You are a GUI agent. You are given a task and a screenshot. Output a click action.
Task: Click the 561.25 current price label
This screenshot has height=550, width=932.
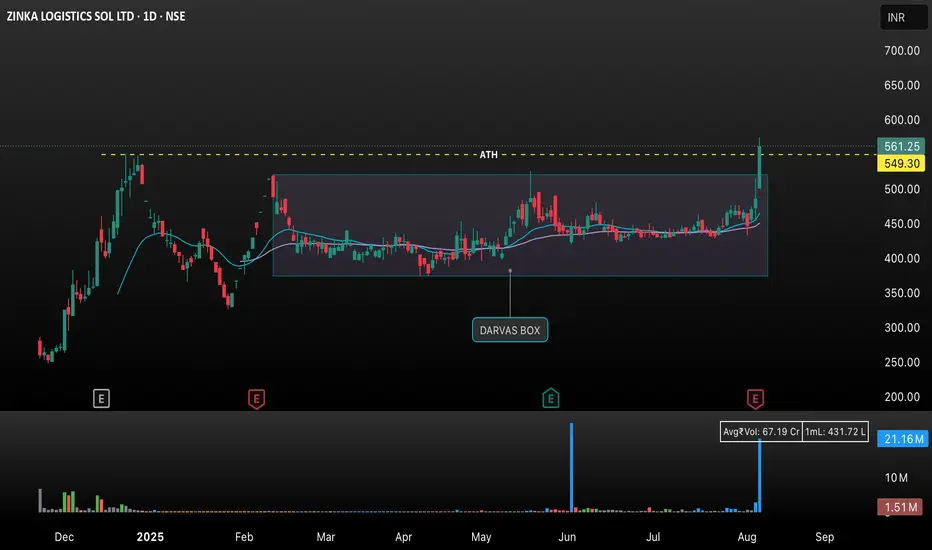pos(901,146)
